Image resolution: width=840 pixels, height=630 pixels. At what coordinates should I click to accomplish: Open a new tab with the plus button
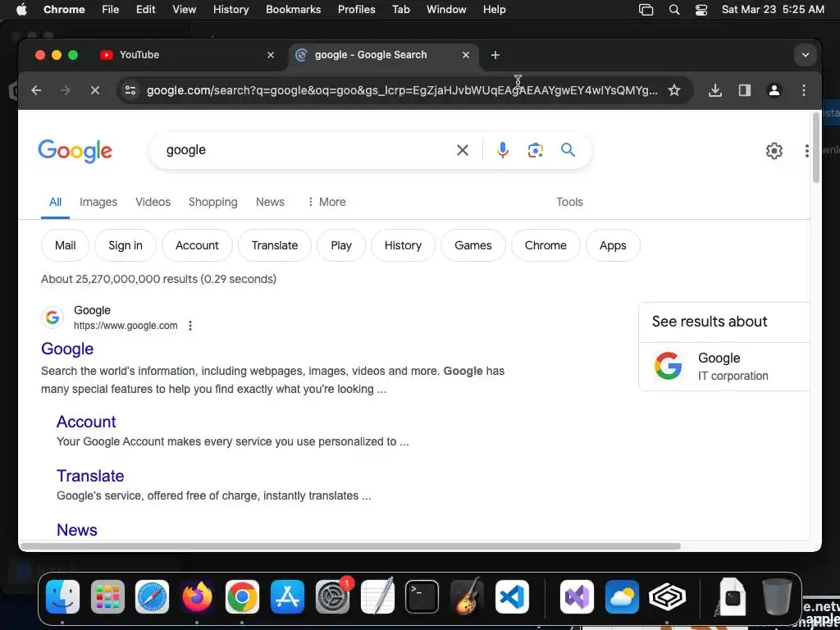[495, 55]
